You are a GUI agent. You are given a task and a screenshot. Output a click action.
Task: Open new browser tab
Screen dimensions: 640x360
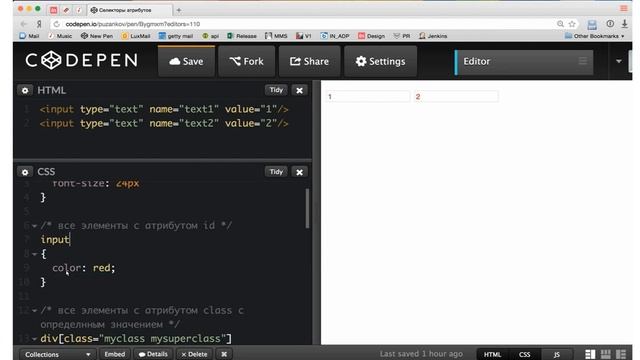coord(179,10)
